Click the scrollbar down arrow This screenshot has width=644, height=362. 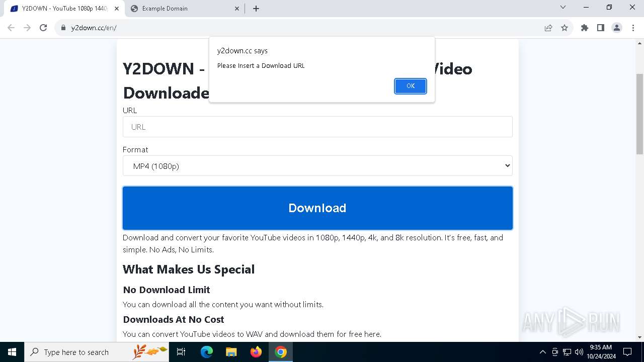click(639, 337)
